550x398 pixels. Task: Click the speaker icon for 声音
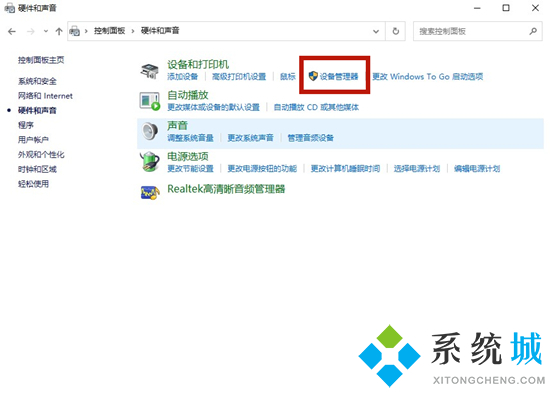[x=150, y=131]
